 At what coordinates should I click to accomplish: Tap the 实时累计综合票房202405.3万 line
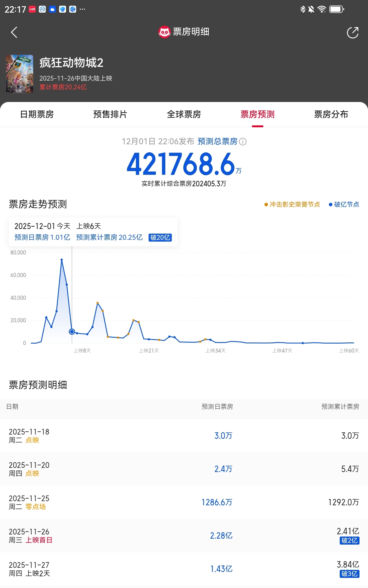184,184
